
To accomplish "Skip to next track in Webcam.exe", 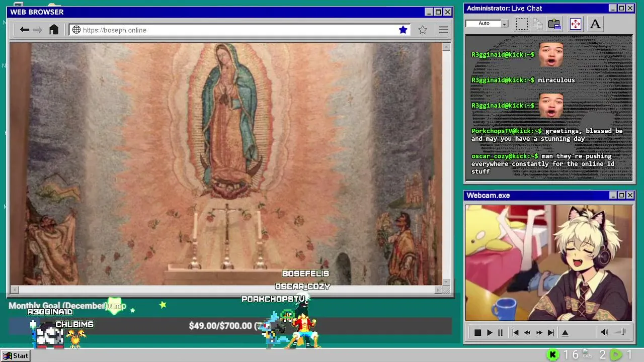I will click(x=551, y=332).
